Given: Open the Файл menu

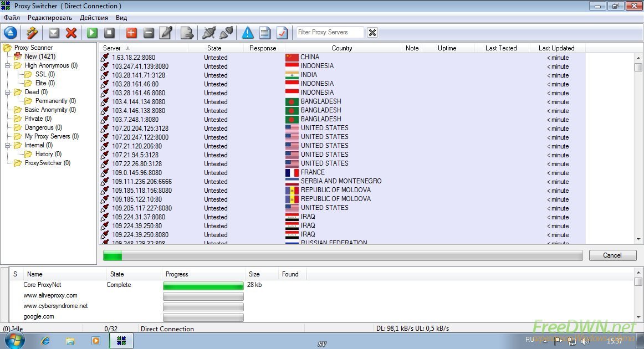Looking at the screenshot, I should [12, 18].
